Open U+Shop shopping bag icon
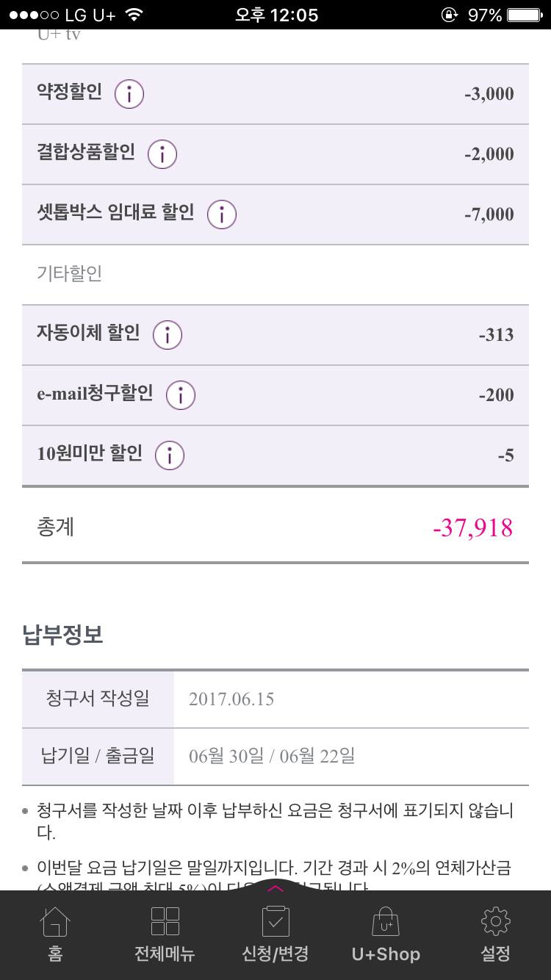Viewport: 551px width, 980px height. tap(386, 934)
